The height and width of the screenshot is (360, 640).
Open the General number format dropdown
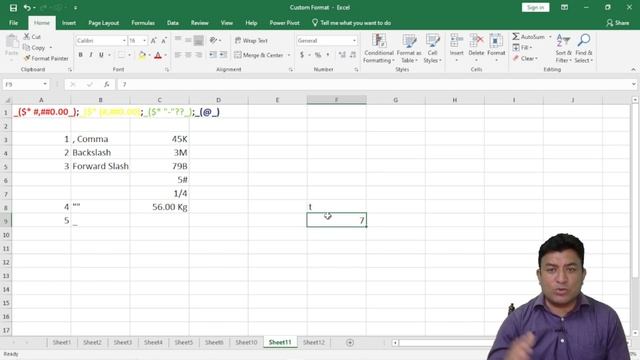(354, 41)
